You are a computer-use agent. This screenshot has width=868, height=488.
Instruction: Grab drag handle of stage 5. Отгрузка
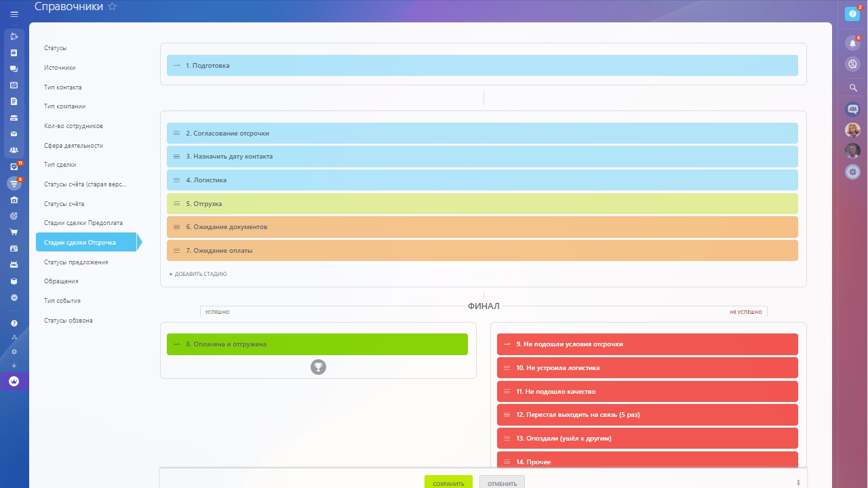[177, 204]
